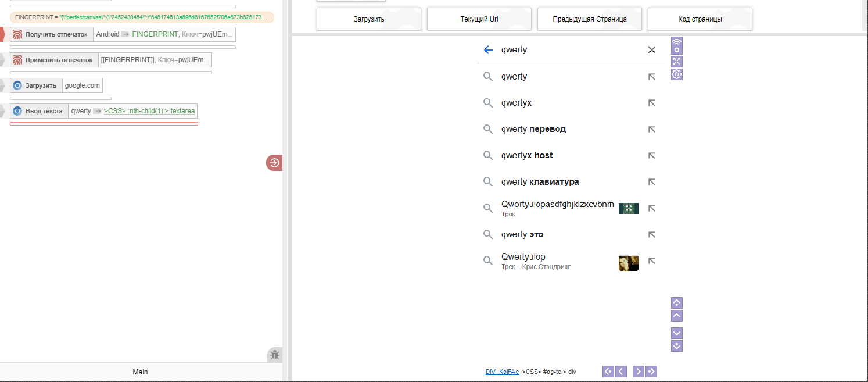The image size is (868, 382).
Task: Click the scroll right chevron button
Action: point(638,372)
